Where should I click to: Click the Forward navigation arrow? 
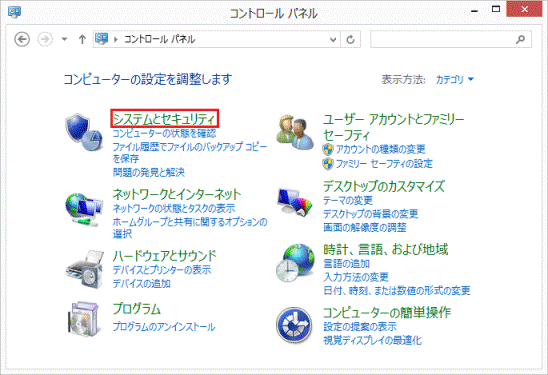[x=45, y=39]
